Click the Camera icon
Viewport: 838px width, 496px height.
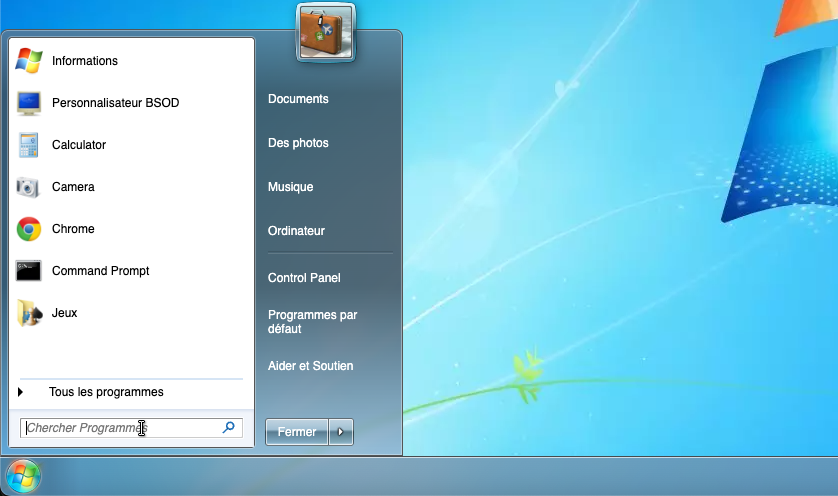pyautogui.click(x=28, y=187)
